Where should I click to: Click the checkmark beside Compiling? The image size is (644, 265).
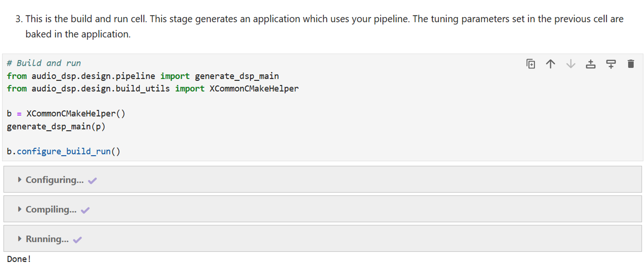tap(85, 210)
